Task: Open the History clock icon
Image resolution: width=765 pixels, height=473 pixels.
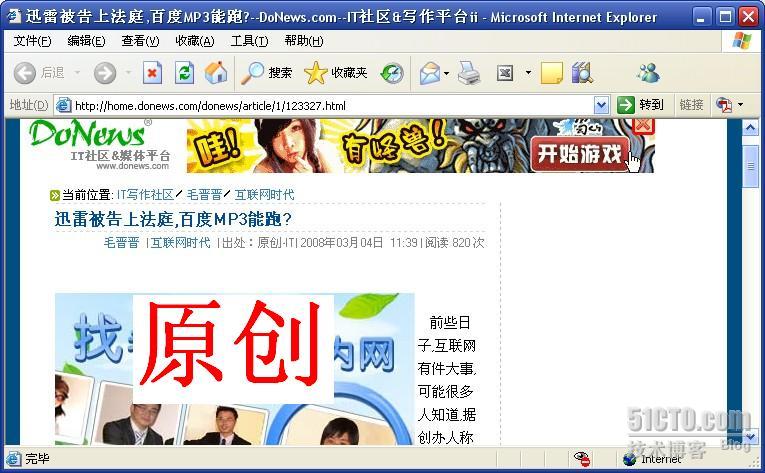Action: [392, 74]
